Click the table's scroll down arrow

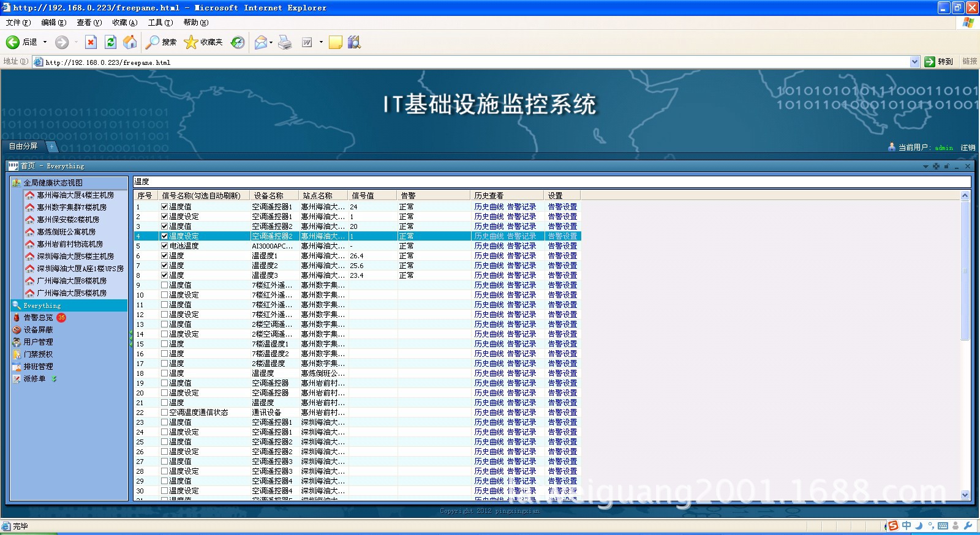tap(965, 495)
